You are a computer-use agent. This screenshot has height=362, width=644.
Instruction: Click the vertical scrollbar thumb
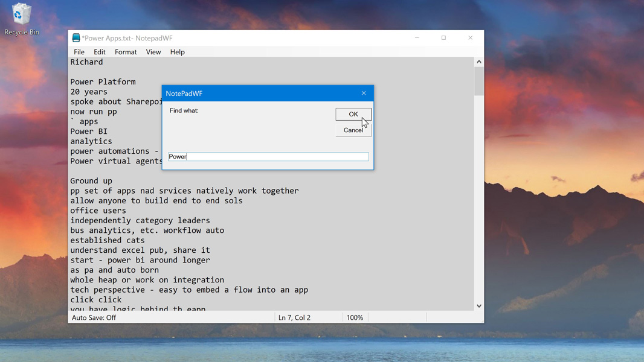click(479, 81)
